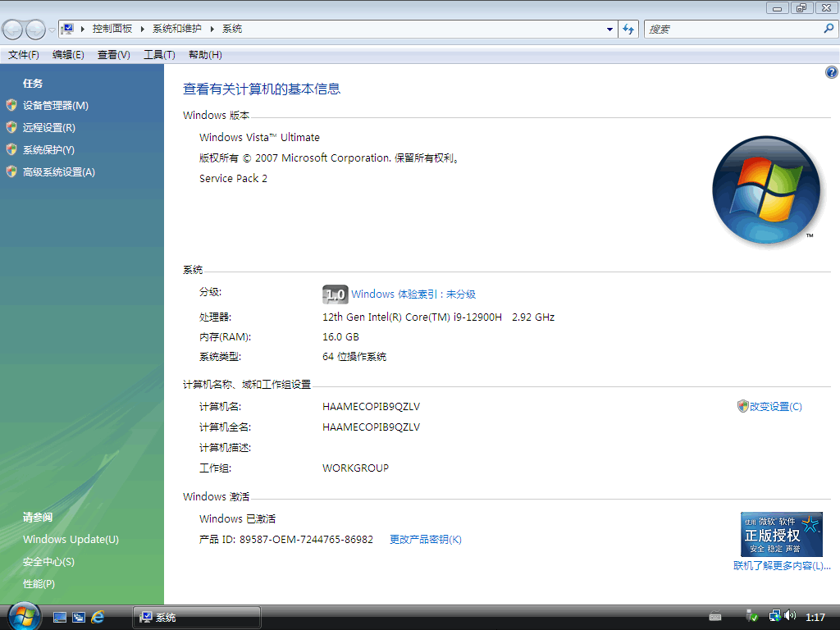The width and height of the screenshot is (840, 630).
Task: Click the shield icon beside 设备管理器
Action: (x=11, y=105)
